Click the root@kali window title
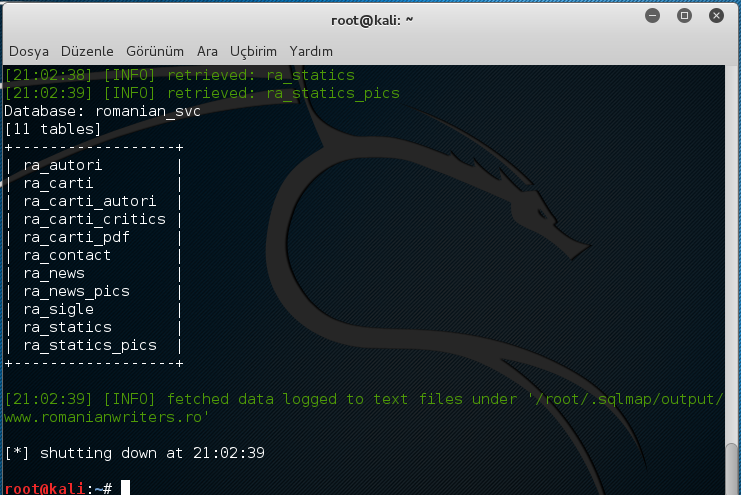 (x=372, y=20)
